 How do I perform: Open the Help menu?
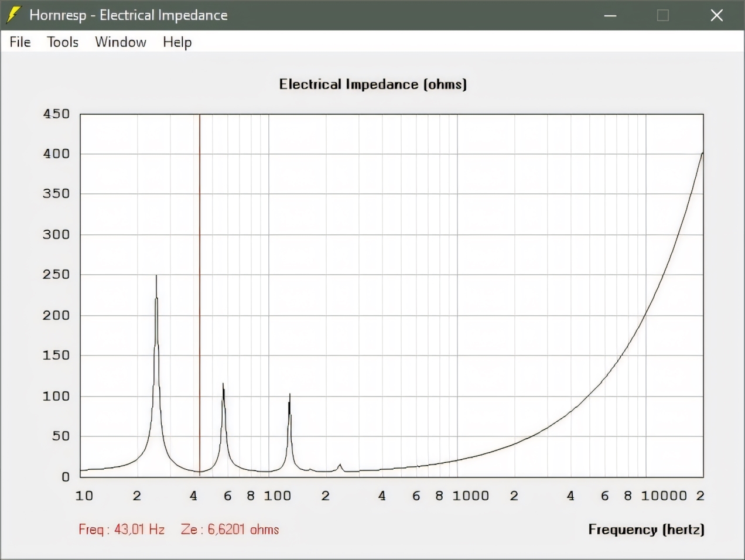click(x=177, y=42)
